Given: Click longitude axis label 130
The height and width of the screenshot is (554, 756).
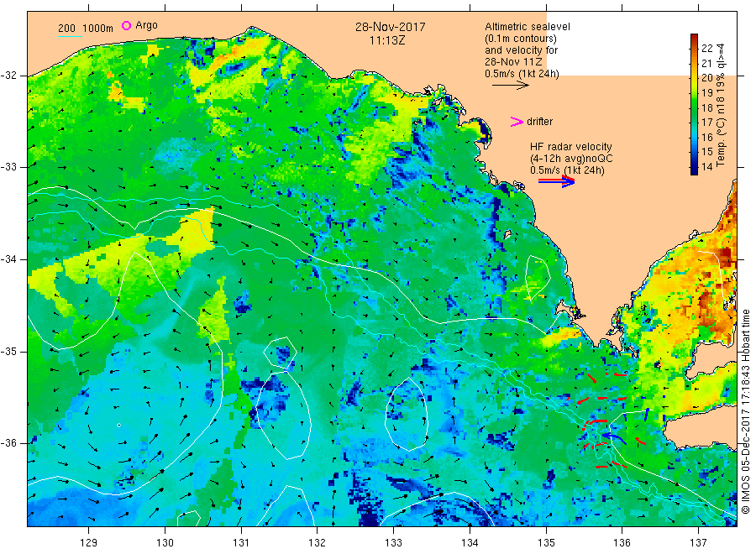Looking at the screenshot, I should coord(165,542).
